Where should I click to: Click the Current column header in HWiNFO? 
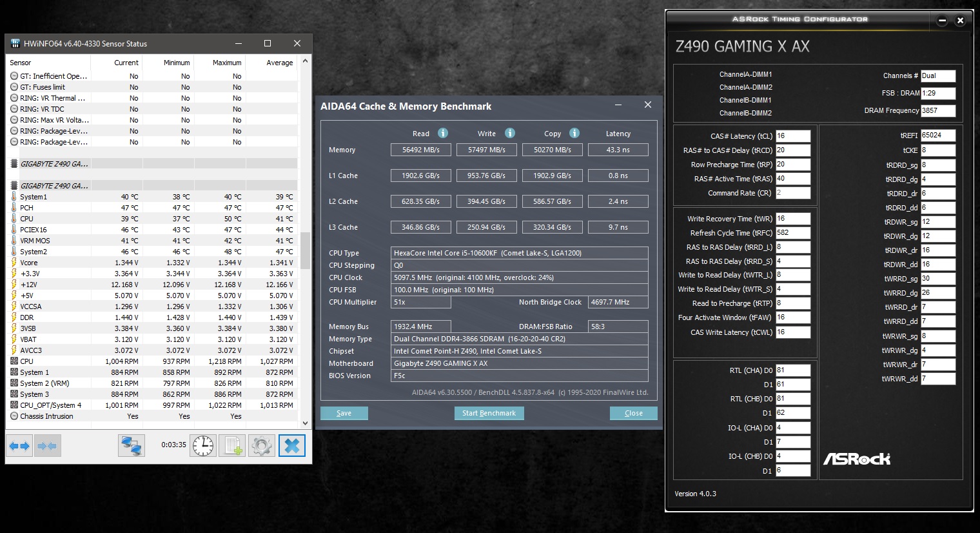pyautogui.click(x=117, y=63)
